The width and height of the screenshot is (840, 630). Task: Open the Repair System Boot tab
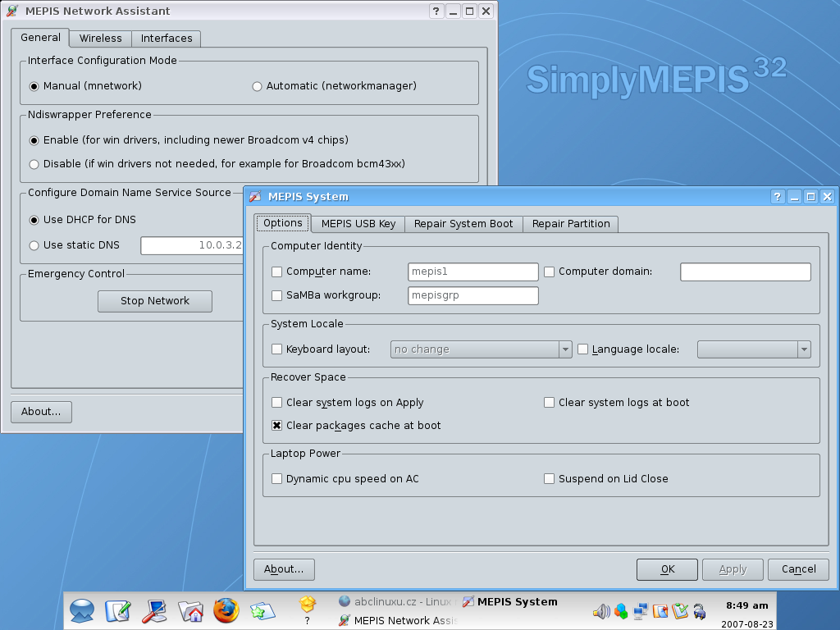coord(463,224)
